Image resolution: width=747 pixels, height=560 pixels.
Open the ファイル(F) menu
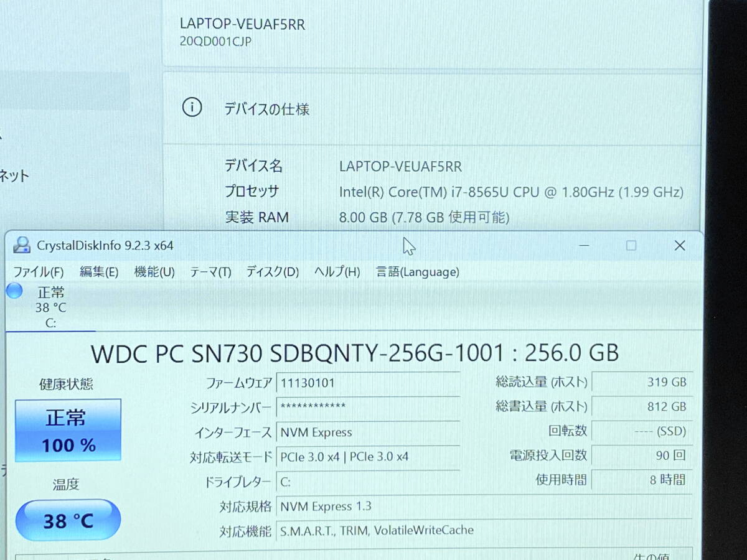click(39, 272)
